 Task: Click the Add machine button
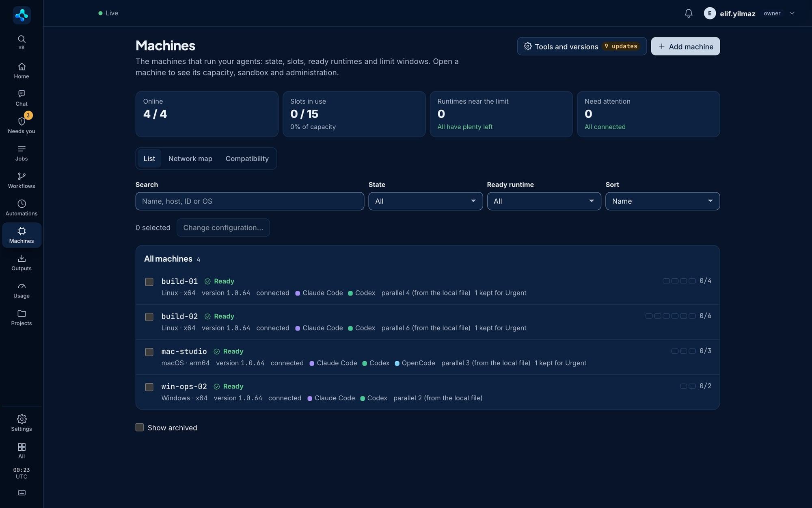pos(685,46)
